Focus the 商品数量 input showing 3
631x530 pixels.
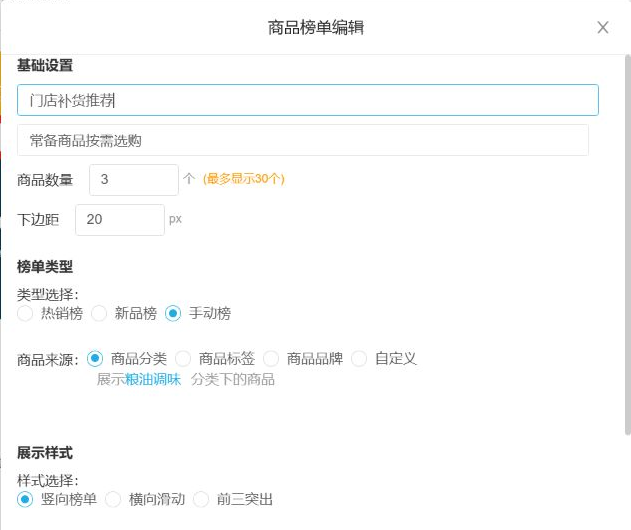134,179
